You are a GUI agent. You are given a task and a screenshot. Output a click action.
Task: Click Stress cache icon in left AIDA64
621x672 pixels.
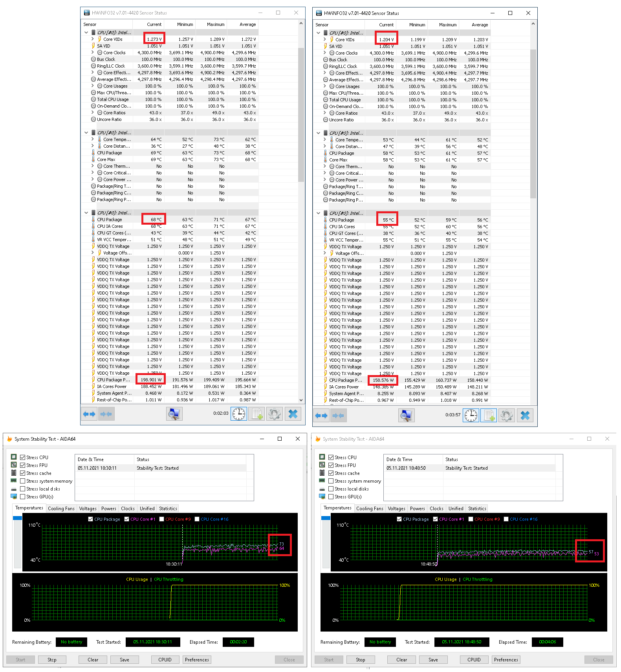tap(14, 473)
